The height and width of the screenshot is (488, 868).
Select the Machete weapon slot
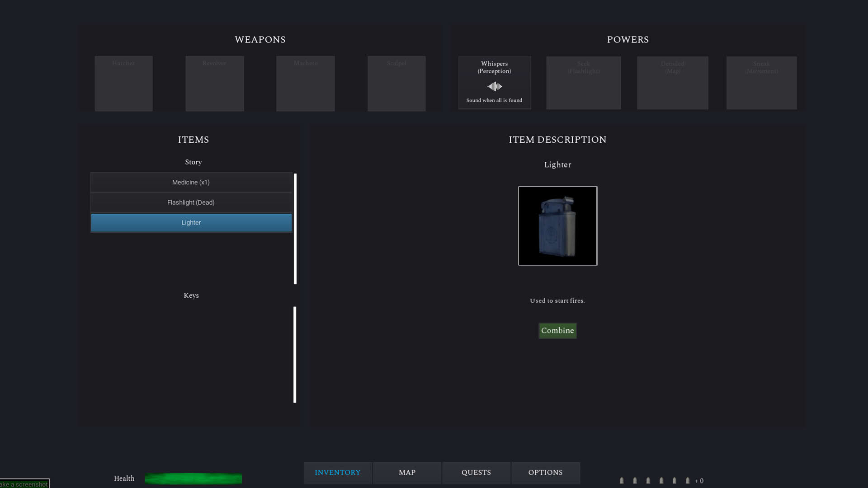(x=306, y=84)
